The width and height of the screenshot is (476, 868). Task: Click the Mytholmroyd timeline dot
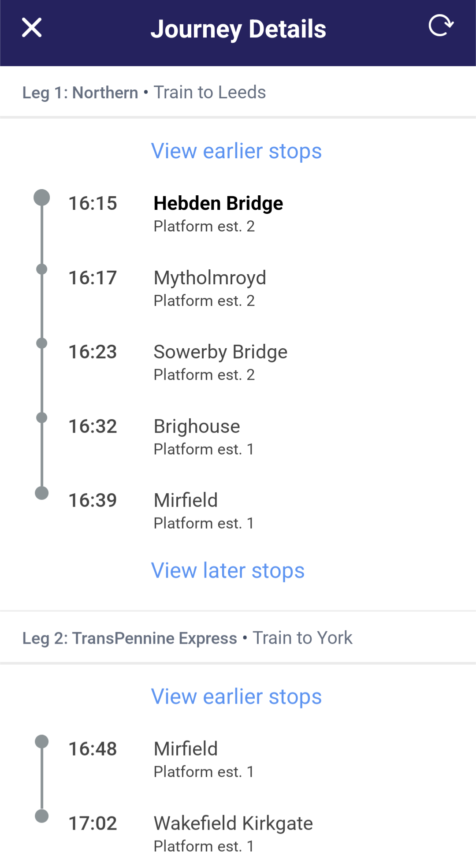[42, 269]
